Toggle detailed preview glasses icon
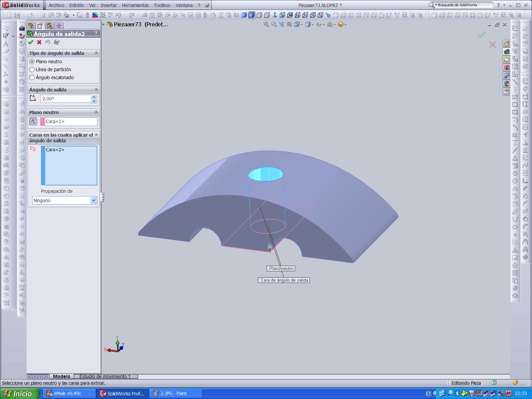This screenshot has width=532, height=399. click(x=57, y=42)
